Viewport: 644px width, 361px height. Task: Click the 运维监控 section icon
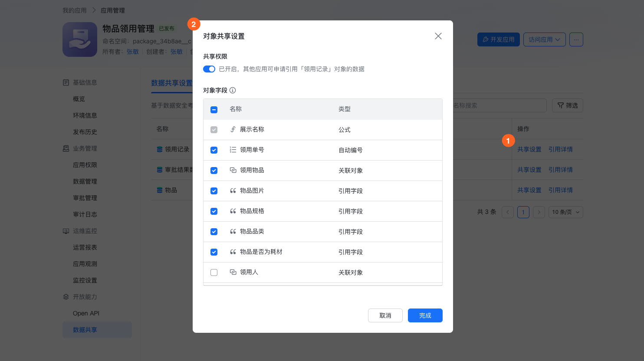(66, 231)
